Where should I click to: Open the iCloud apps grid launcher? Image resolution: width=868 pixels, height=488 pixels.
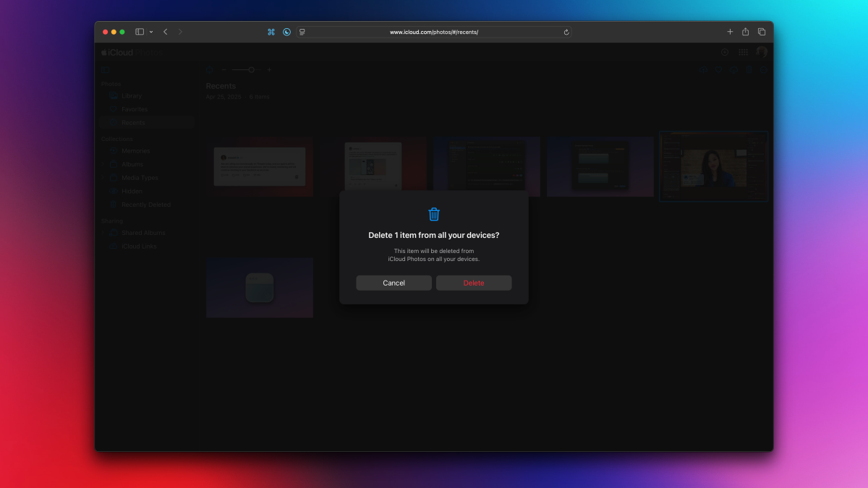click(743, 52)
